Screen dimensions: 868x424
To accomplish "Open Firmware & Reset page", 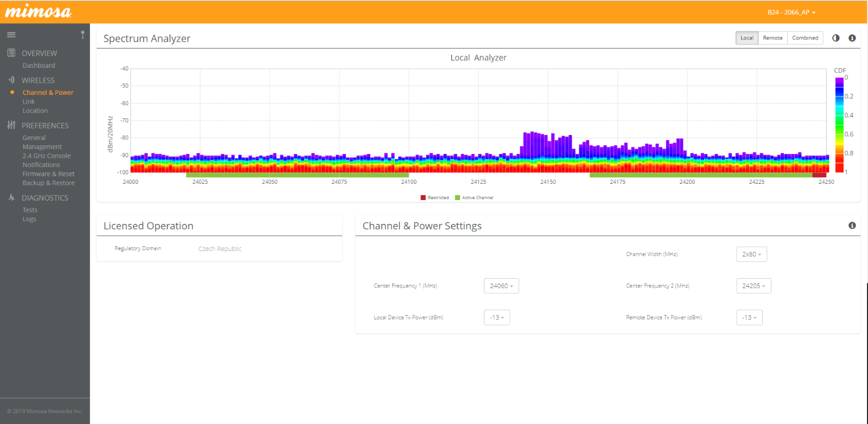I will point(49,174).
